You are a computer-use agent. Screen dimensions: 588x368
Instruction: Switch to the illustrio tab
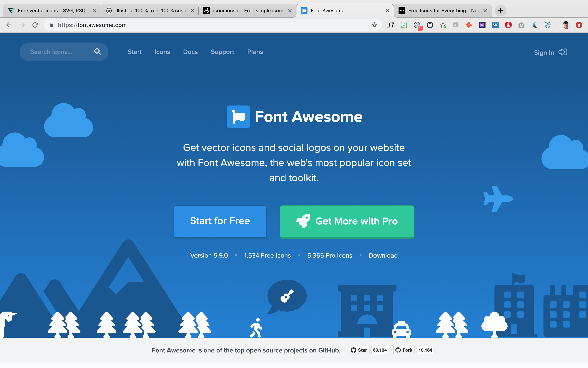pyautogui.click(x=150, y=11)
